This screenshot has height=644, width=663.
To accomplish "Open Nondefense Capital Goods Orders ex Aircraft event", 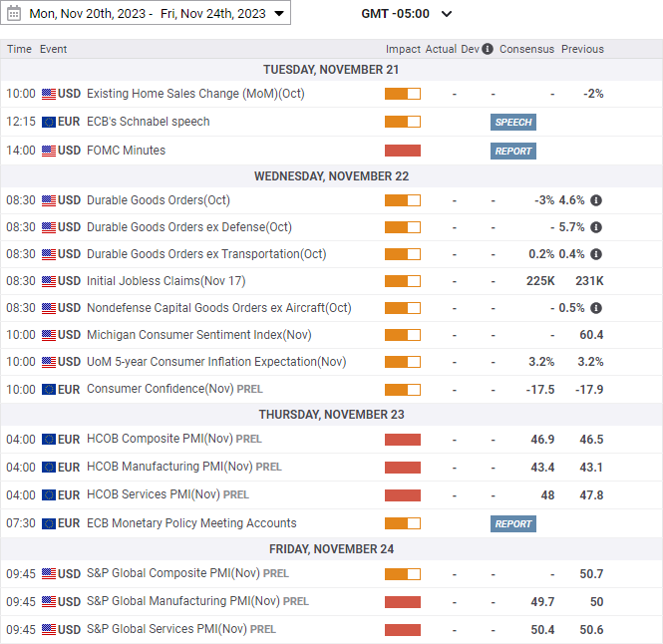I will (x=219, y=308).
